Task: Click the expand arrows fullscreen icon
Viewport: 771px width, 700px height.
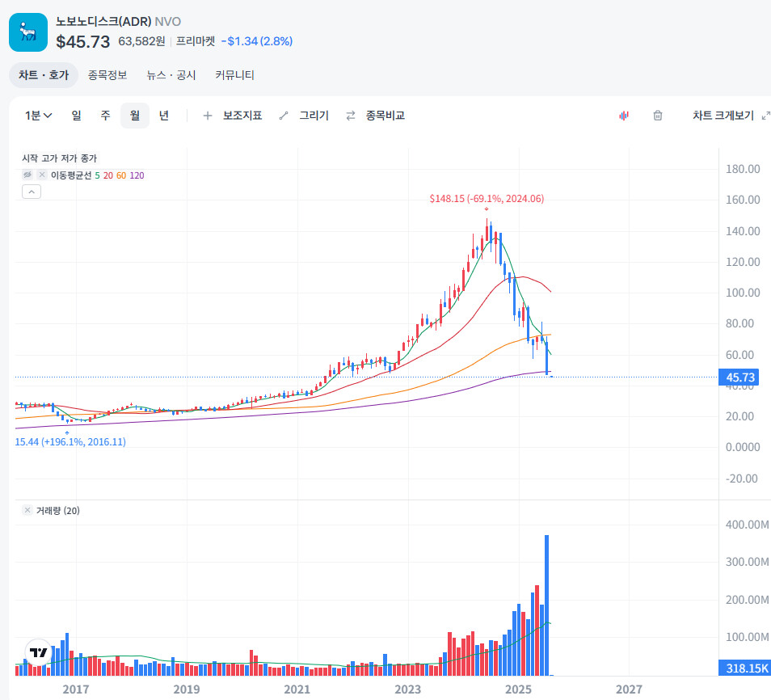Action: pos(765,116)
